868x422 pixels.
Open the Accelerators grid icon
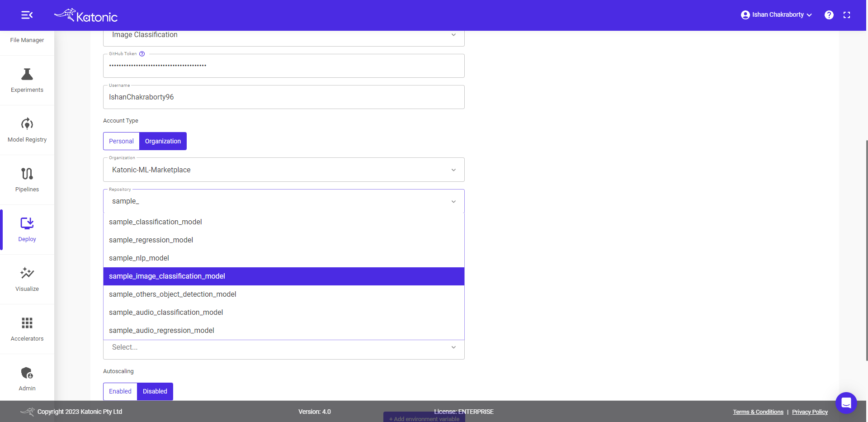coord(27,323)
